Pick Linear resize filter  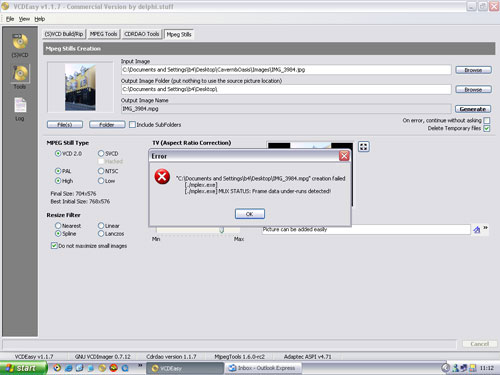101,226
